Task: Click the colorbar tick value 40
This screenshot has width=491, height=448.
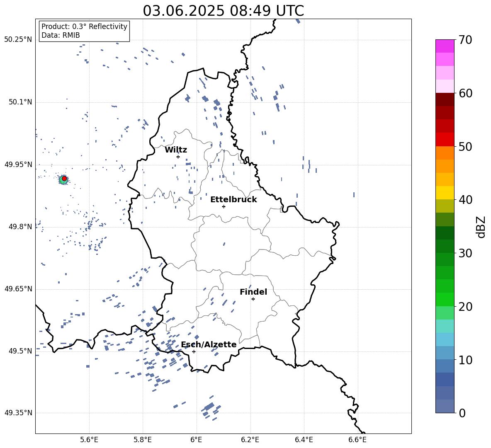Action: point(465,200)
